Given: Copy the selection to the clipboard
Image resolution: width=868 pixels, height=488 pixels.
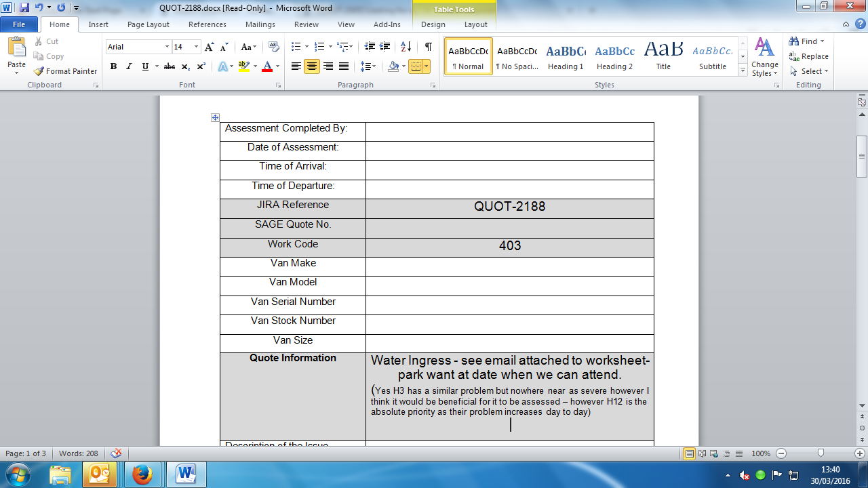Looking at the screenshot, I should [x=48, y=56].
